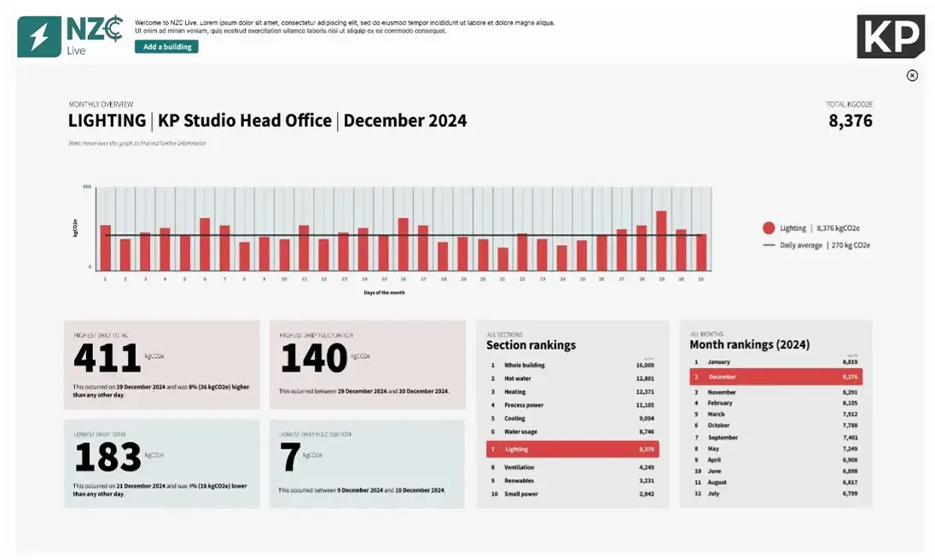Click the Daily average legend line

point(769,245)
